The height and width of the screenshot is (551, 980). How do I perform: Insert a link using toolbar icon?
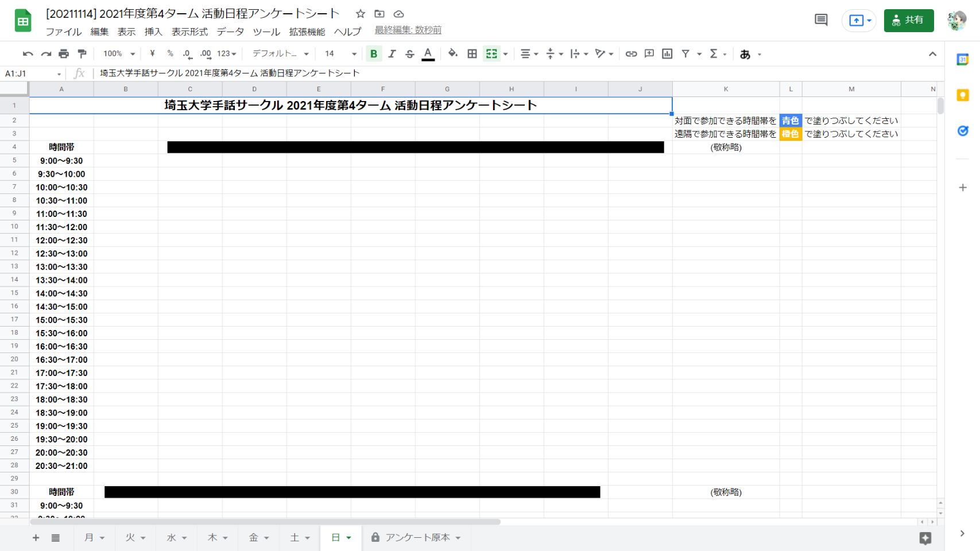631,54
